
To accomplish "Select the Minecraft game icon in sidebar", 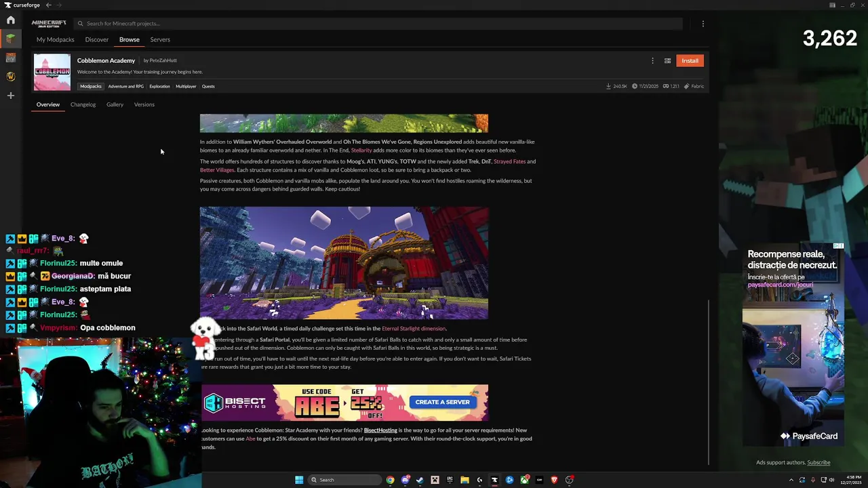I will coord(11,39).
